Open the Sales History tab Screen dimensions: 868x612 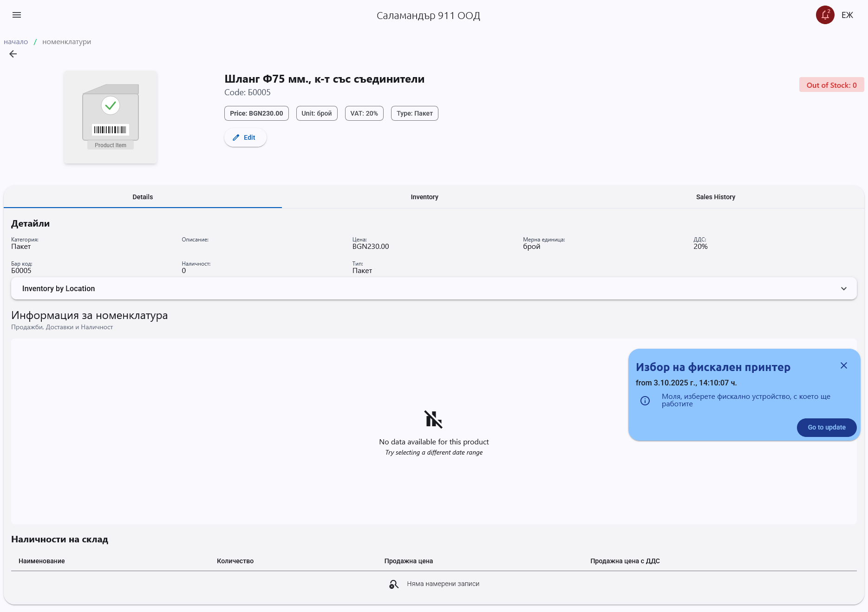[715, 197]
